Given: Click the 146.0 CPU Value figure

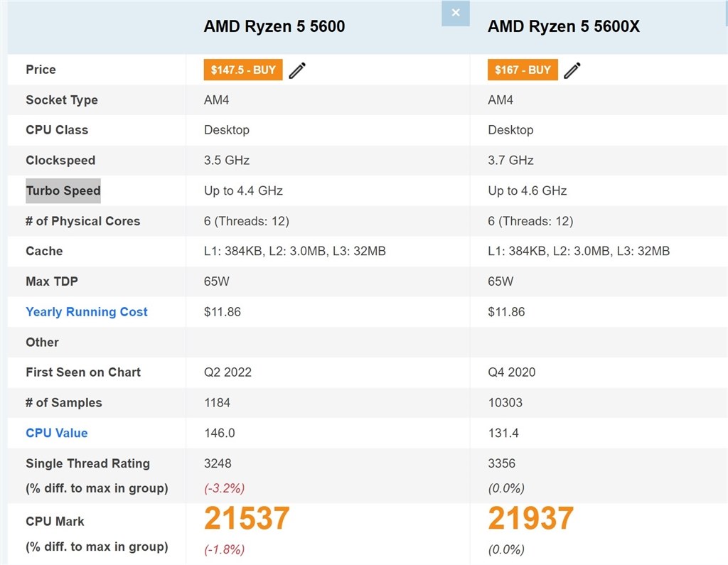Looking at the screenshot, I should point(220,433).
